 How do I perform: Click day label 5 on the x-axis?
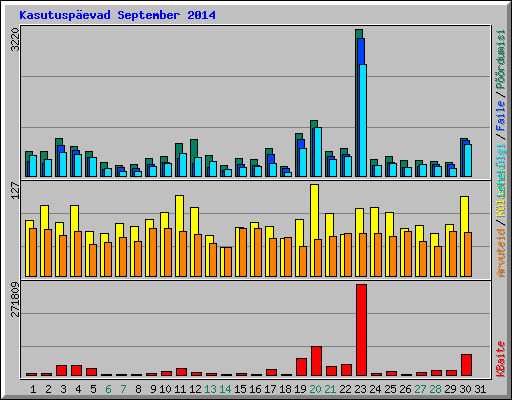[x=93, y=389]
